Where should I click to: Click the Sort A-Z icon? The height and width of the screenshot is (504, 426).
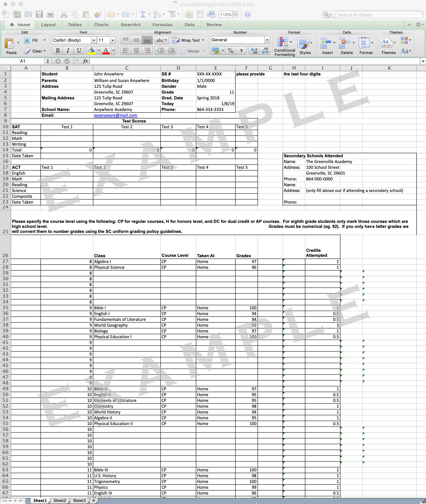coord(157,14)
